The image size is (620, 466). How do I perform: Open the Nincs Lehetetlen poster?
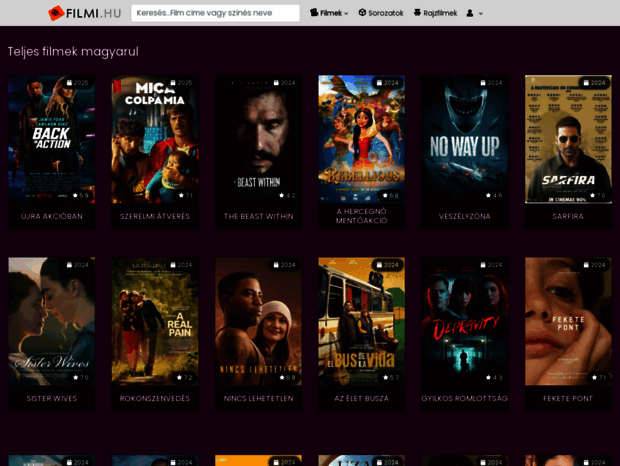click(x=258, y=321)
